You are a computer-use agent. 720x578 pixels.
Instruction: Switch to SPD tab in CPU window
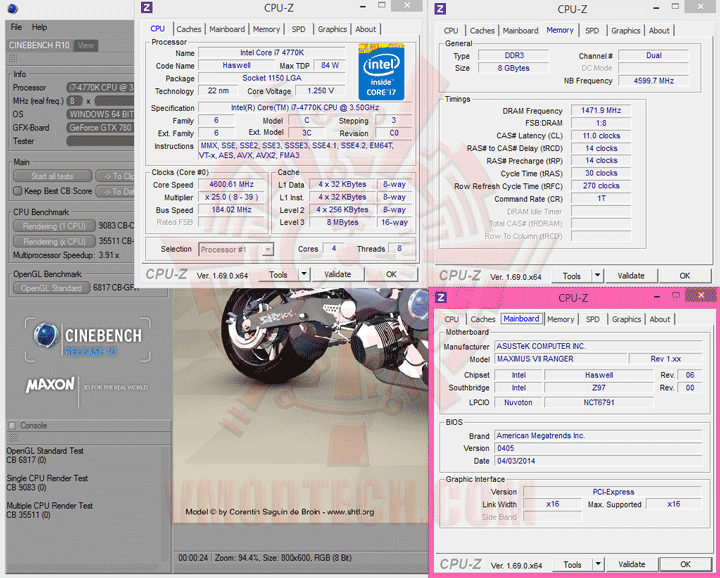tap(298, 29)
